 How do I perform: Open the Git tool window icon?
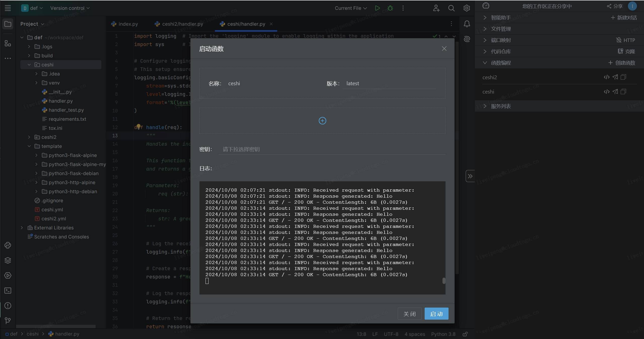[8, 321]
